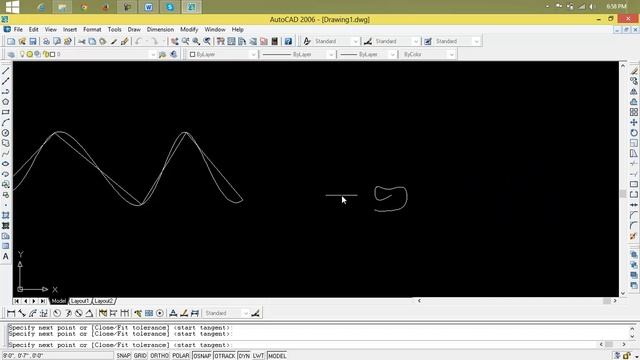Open the Layer Properties Manager icon
The height and width of the screenshot is (360, 640).
click(11, 54)
